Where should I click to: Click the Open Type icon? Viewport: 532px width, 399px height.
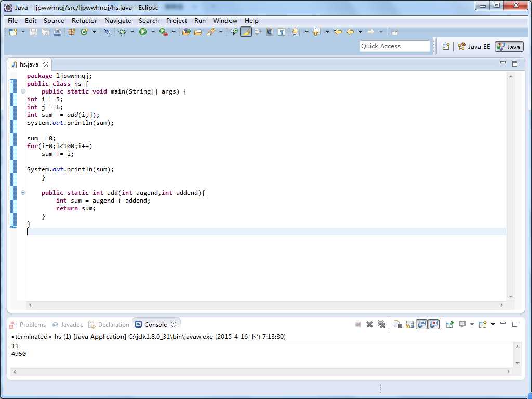[187, 32]
